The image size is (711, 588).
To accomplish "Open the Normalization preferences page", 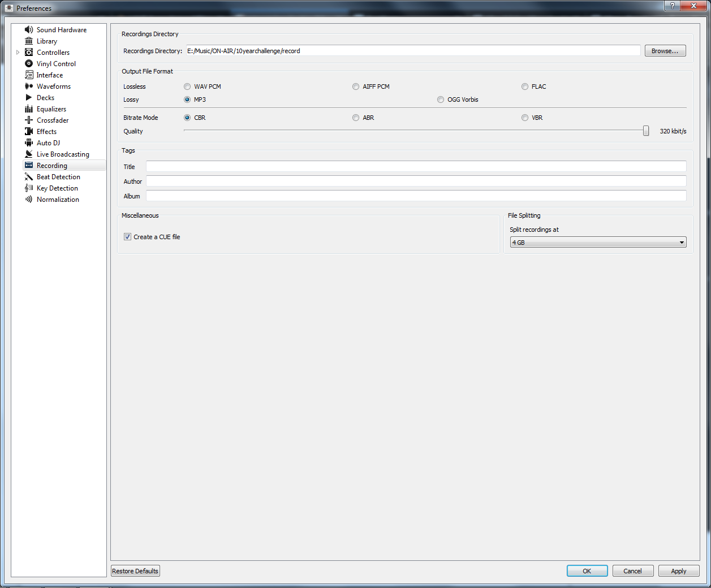I will click(x=58, y=200).
